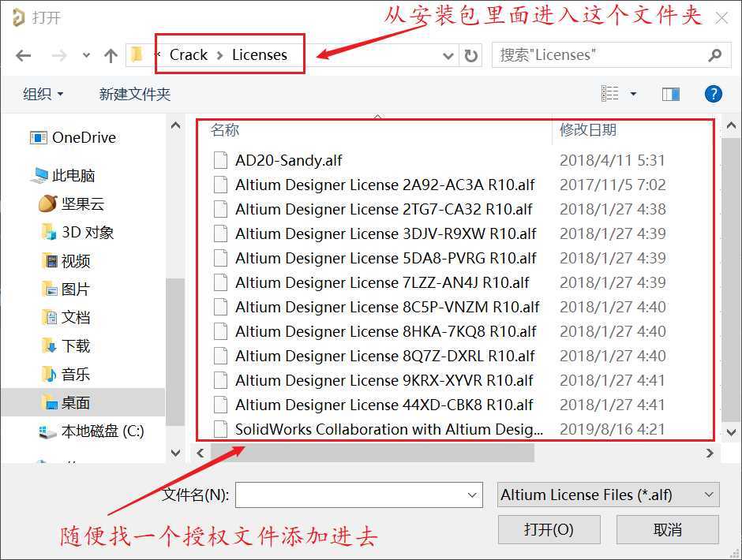This screenshot has width=742, height=560.
Task: Sort by the 名称 column header
Action: click(x=225, y=129)
